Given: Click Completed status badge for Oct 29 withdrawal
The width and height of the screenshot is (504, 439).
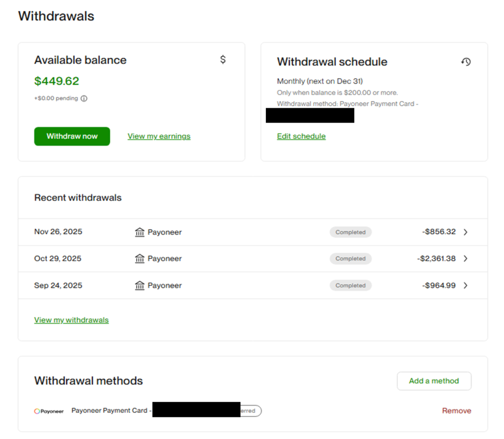Looking at the screenshot, I should 350,259.
